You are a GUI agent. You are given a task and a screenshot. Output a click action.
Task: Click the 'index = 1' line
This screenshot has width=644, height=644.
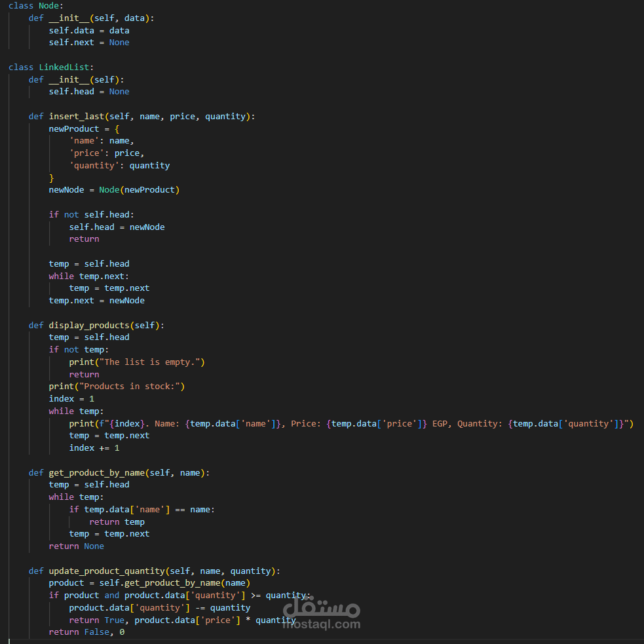click(71, 398)
